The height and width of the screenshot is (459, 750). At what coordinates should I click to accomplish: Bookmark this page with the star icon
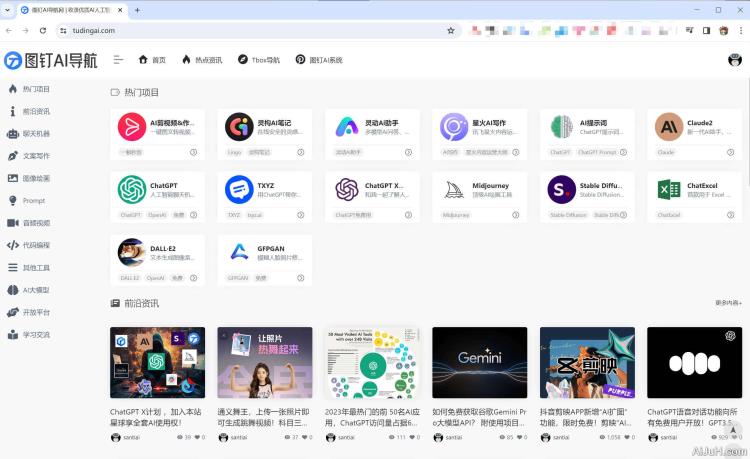coord(451,31)
